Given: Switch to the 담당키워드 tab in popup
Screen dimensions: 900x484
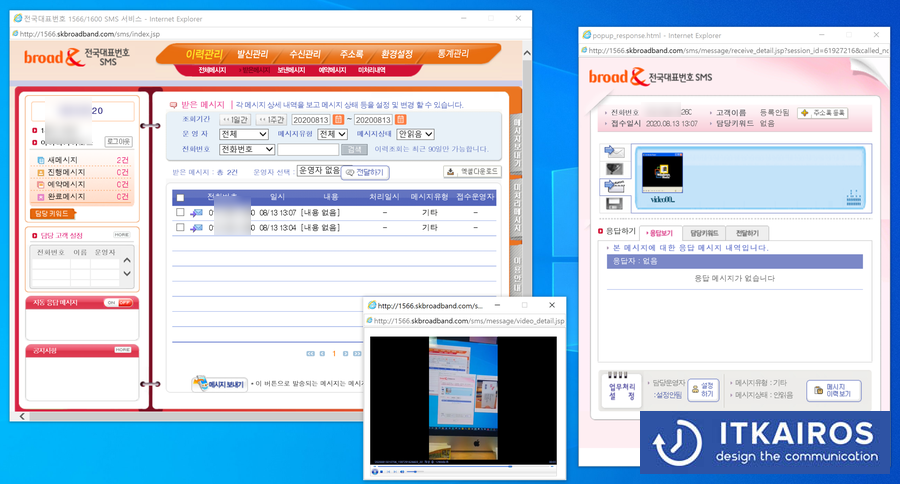Looking at the screenshot, I should coord(704,233).
